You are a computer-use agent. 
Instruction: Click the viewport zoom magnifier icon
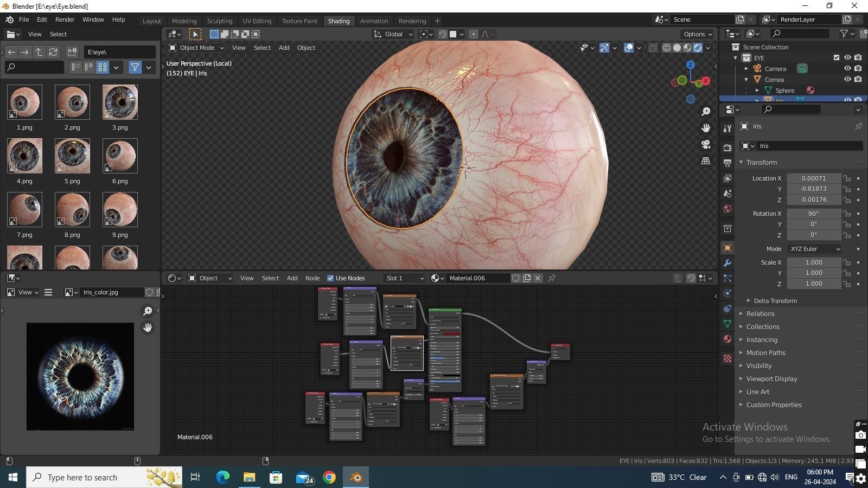click(x=706, y=112)
